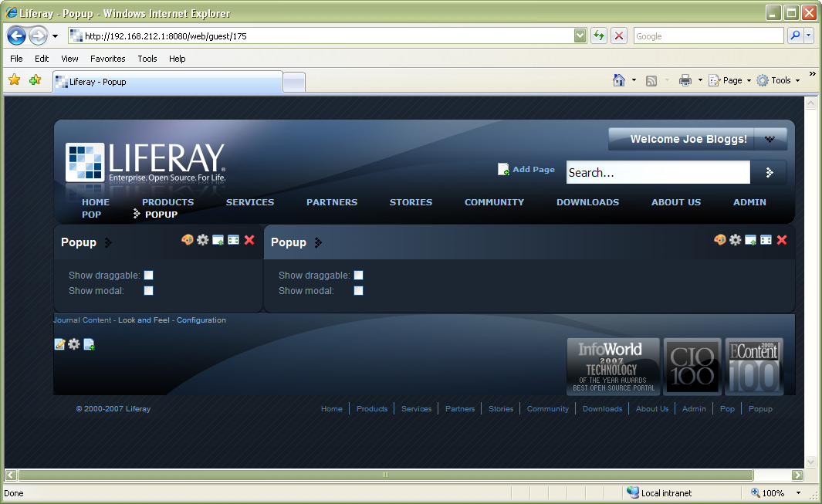The height and width of the screenshot is (504, 822).
Task: Go to ADMIN in navigation bar
Action: tap(749, 202)
